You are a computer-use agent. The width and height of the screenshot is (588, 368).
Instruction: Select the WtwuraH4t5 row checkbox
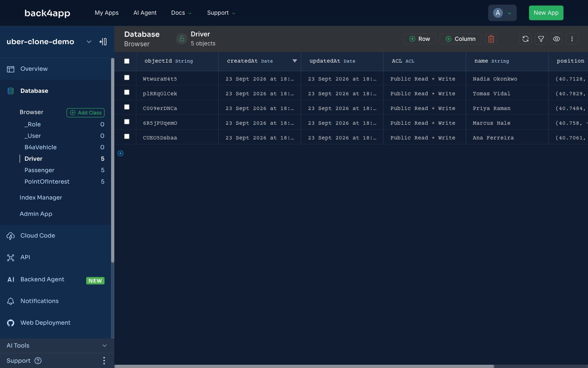(127, 78)
